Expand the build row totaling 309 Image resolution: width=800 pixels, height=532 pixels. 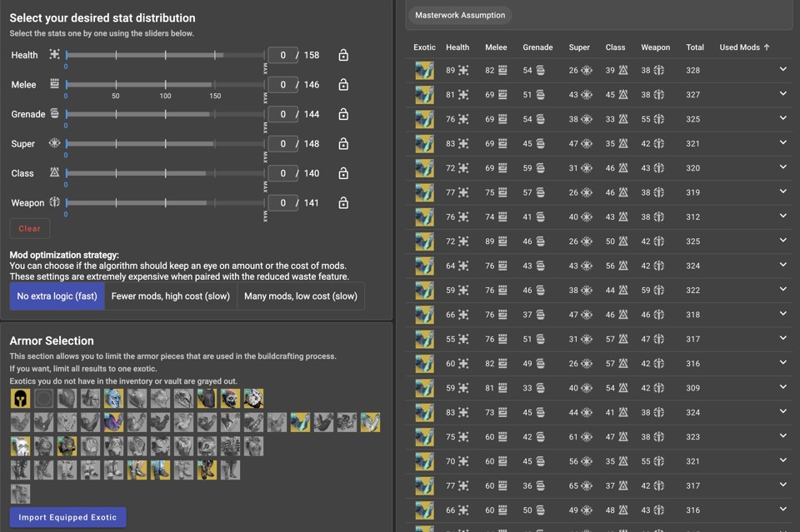[782, 387]
